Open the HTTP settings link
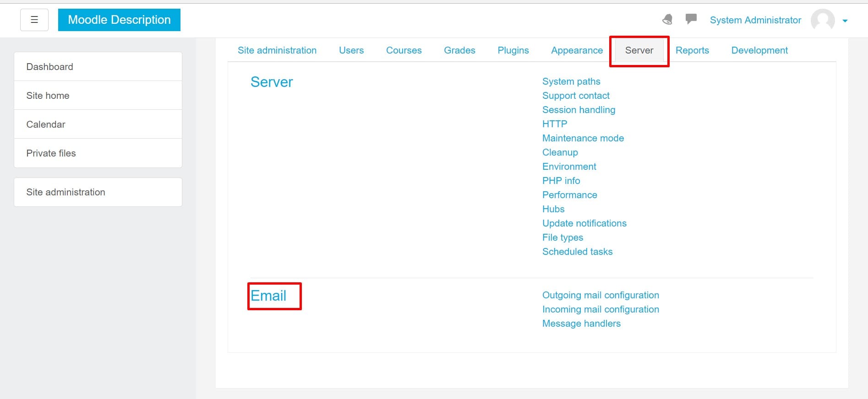This screenshot has height=399, width=868. (x=555, y=124)
